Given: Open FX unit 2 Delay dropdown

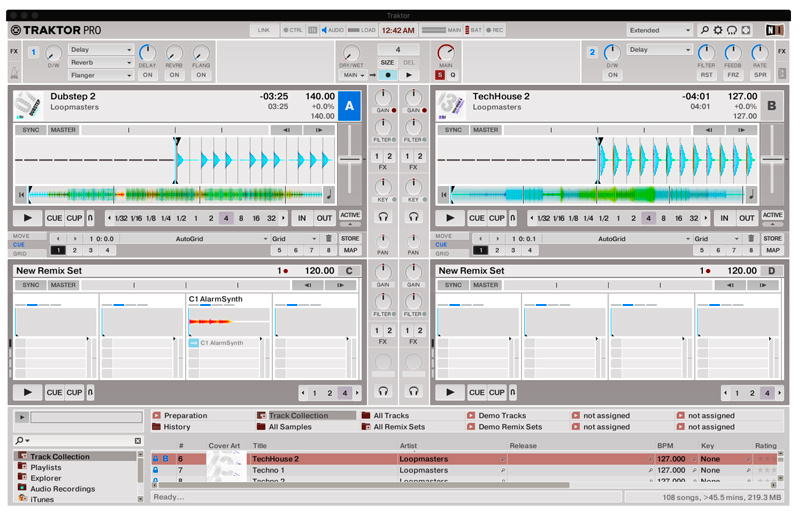Looking at the screenshot, I should [659, 50].
